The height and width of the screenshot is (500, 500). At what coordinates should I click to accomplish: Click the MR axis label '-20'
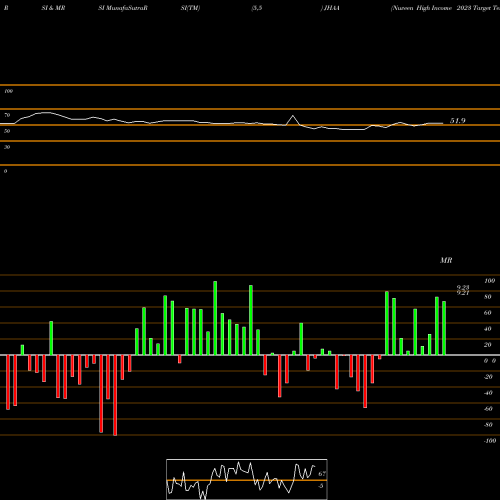[488, 377]
